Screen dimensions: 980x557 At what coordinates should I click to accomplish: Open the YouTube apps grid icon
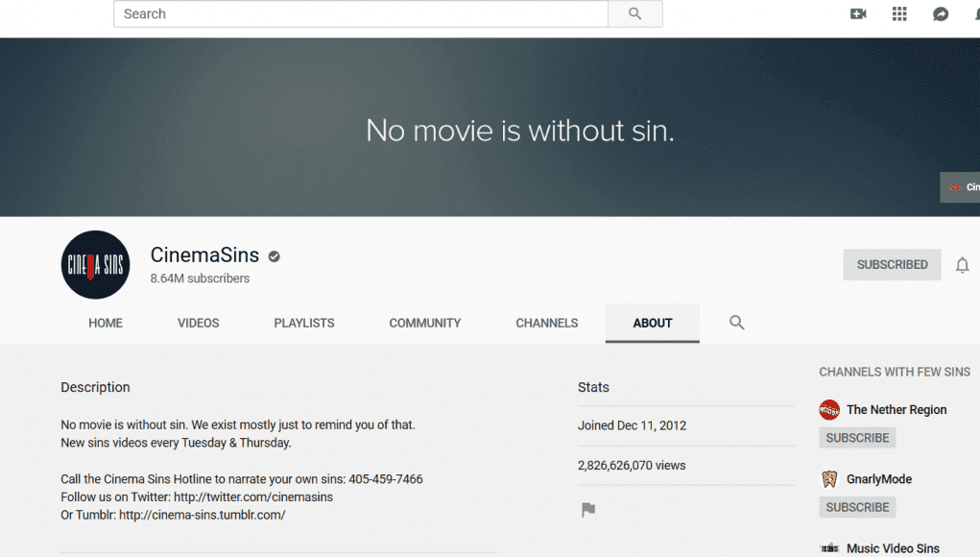click(899, 13)
